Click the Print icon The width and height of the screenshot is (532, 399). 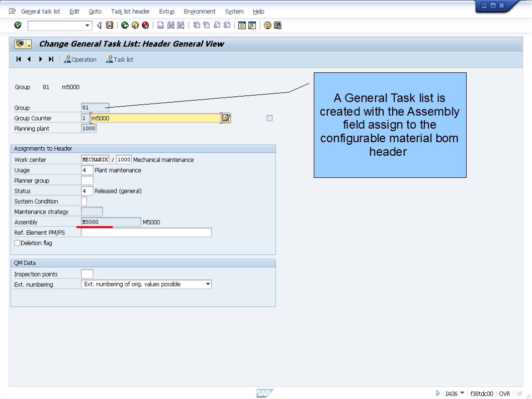point(160,25)
